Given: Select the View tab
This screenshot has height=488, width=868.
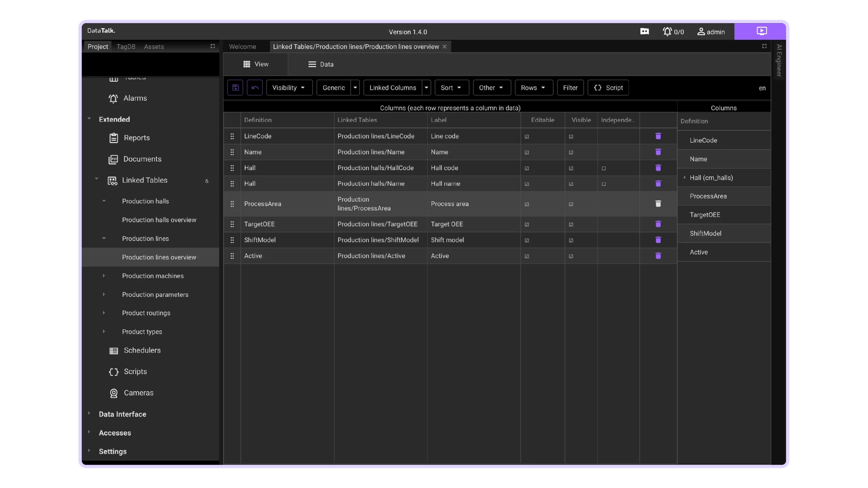Looking at the screenshot, I should pyautogui.click(x=256, y=64).
